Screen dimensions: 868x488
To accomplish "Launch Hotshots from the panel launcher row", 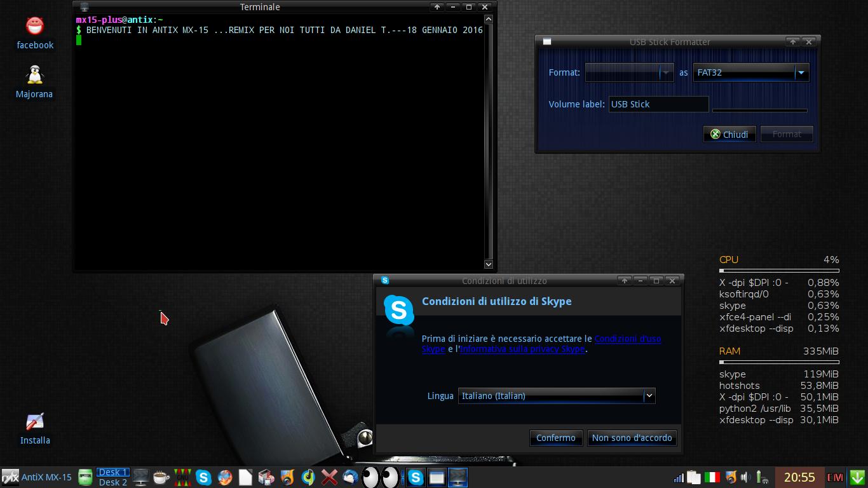I will [287, 477].
